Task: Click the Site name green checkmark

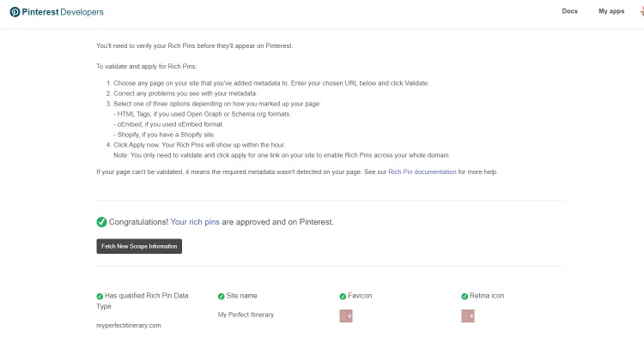Action: coord(221,296)
